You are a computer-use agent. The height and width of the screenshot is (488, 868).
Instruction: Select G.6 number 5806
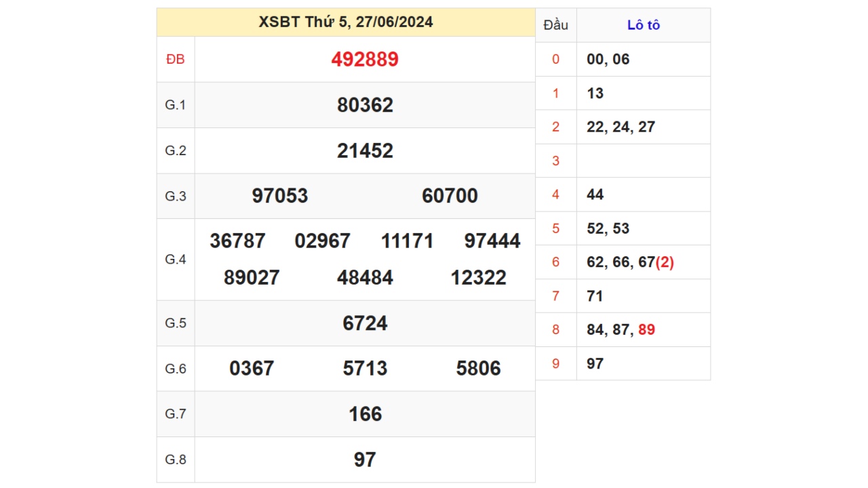[x=479, y=368]
